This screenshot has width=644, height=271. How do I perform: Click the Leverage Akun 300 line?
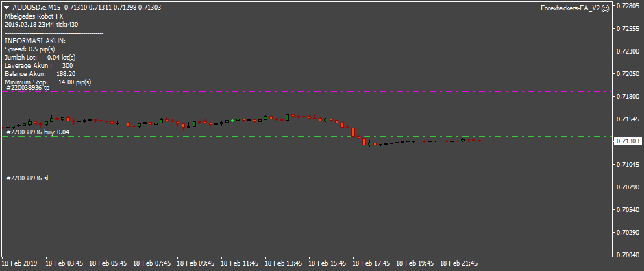pyautogui.click(x=39, y=66)
